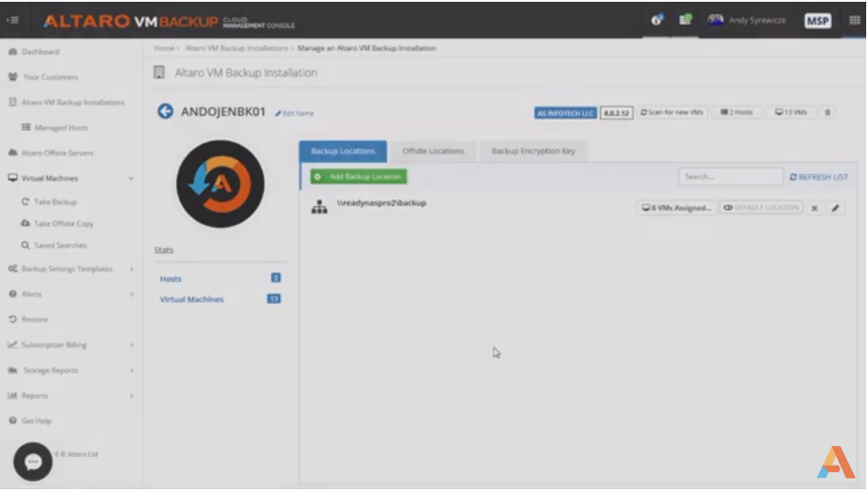The height and width of the screenshot is (491, 868).
Task: Click the trash icon to delete installation
Action: pyautogui.click(x=827, y=113)
